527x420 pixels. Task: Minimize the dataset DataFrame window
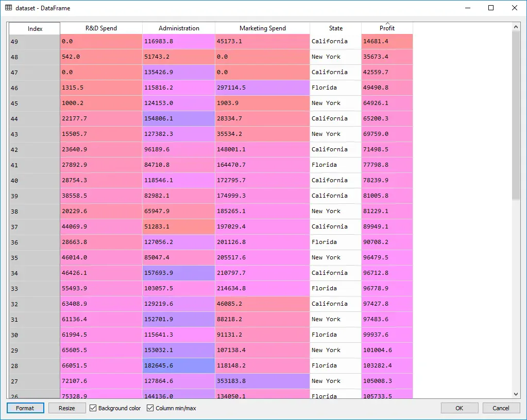tap(468, 8)
